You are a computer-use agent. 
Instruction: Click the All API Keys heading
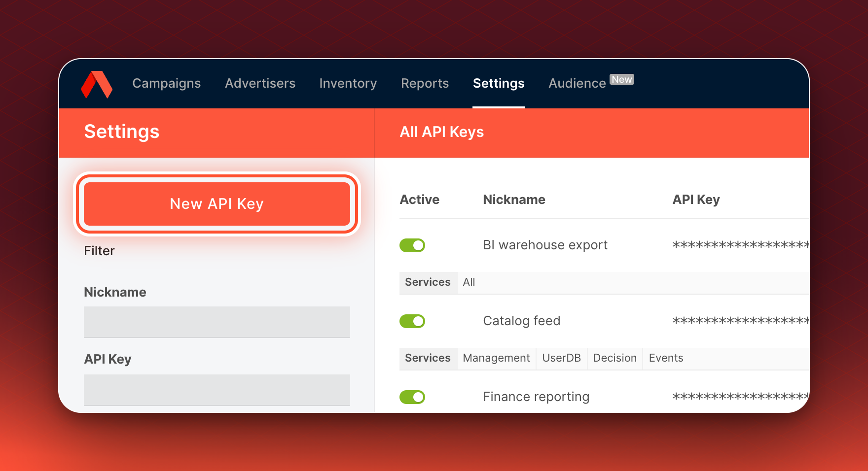tap(442, 132)
